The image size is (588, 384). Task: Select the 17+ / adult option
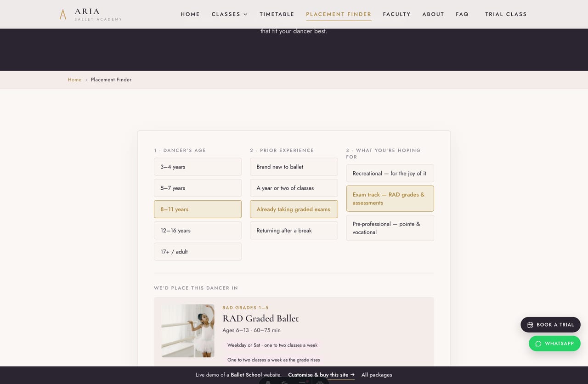click(x=198, y=251)
